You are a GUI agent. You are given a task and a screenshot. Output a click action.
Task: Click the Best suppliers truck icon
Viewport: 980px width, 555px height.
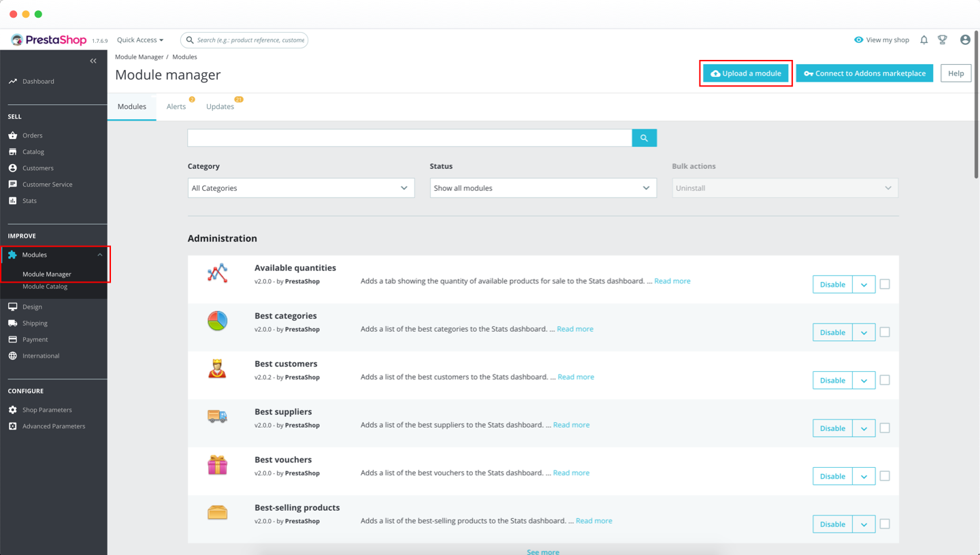tap(217, 416)
